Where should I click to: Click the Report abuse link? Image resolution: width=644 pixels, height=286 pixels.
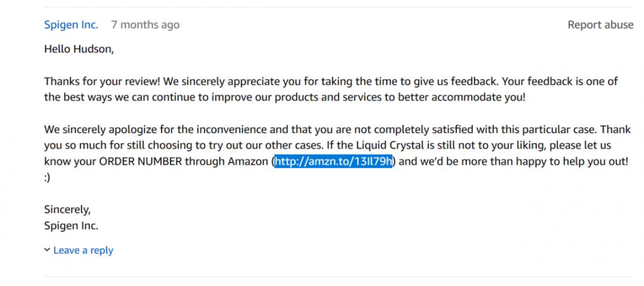coord(600,24)
